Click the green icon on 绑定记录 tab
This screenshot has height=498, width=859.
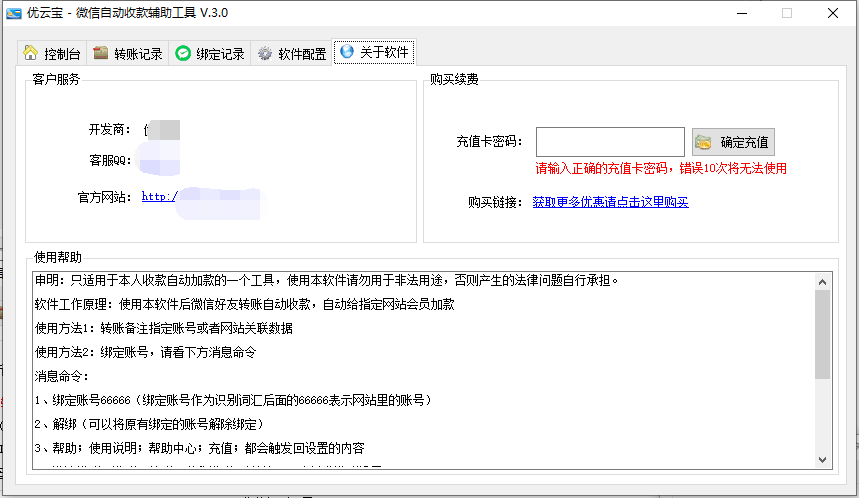pyautogui.click(x=183, y=53)
